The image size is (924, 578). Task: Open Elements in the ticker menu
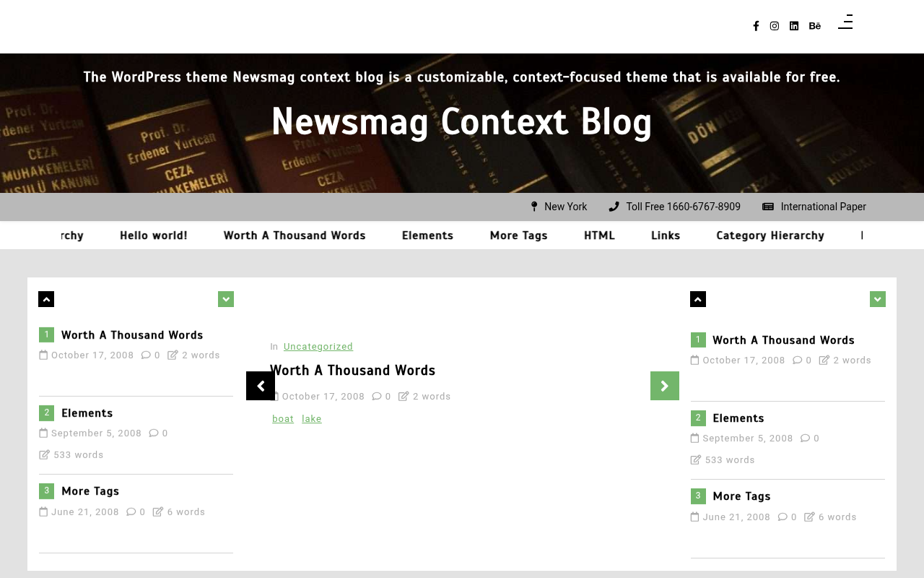tap(428, 236)
